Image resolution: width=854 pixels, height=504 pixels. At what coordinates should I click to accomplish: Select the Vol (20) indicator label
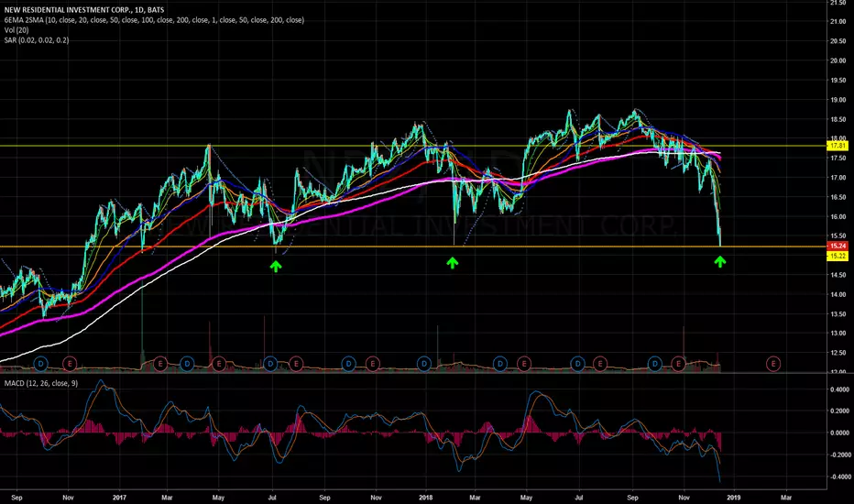coord(16,30)
